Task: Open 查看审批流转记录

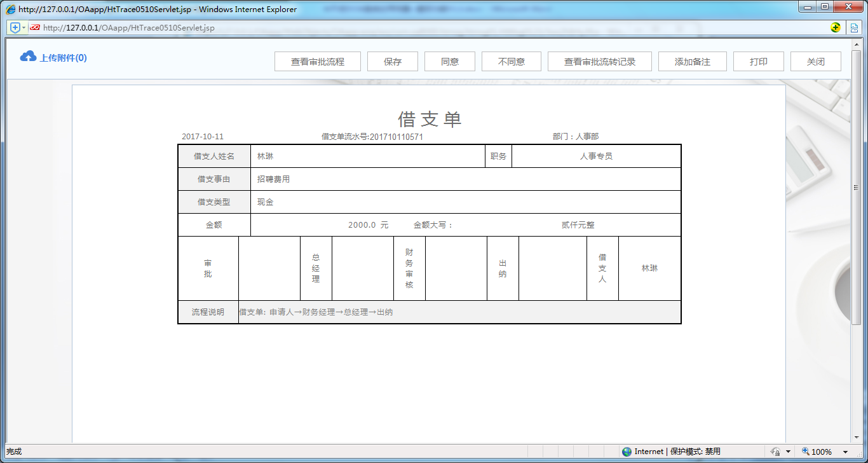Action: click(x=599, y=61)
